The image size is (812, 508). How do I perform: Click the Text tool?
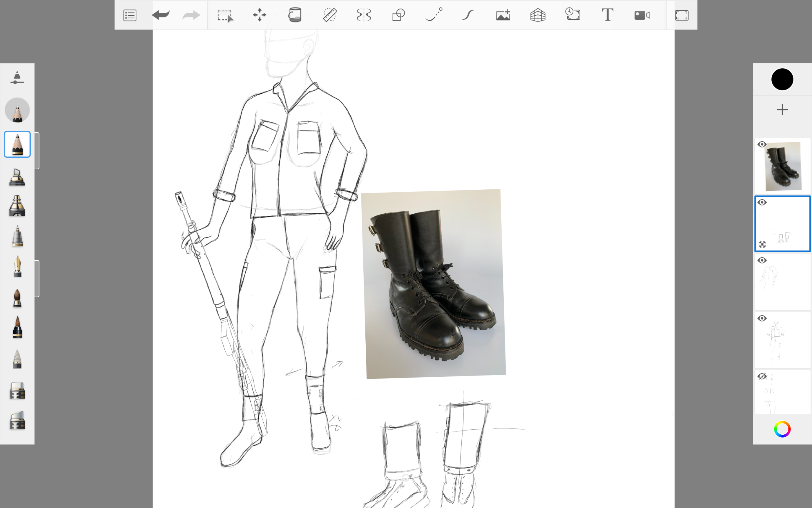(x=607, y=15)
